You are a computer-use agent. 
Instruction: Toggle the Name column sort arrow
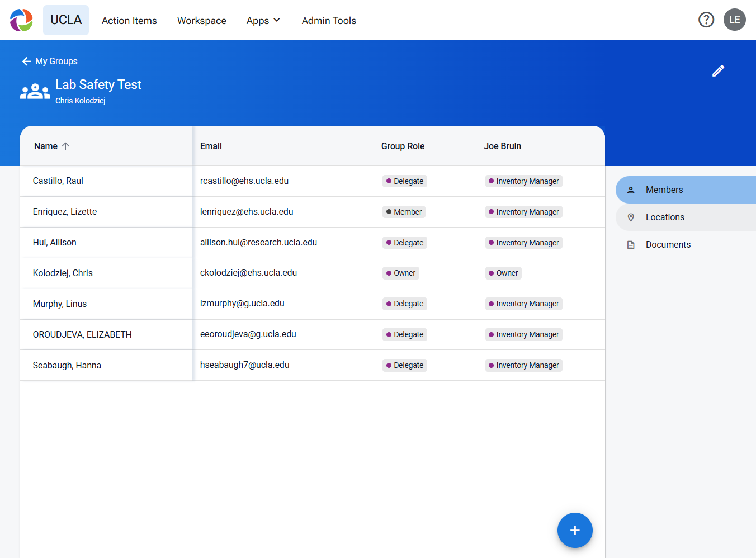[65, 146]
